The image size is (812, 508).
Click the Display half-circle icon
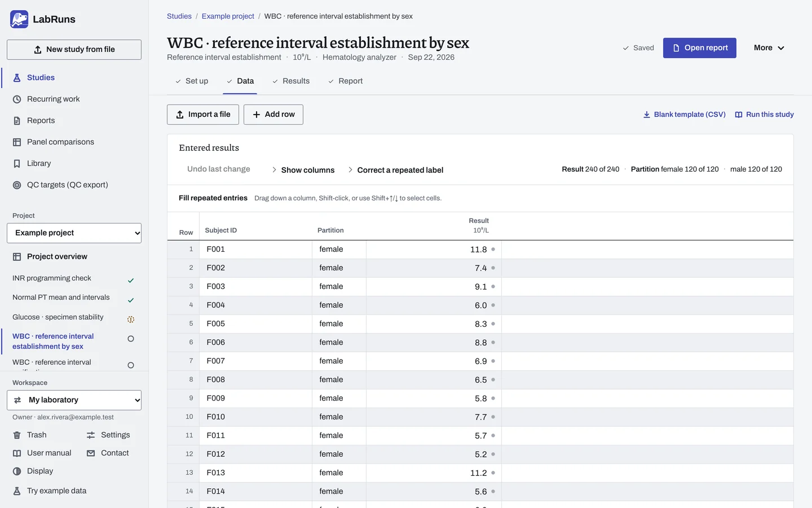[17, 471]
